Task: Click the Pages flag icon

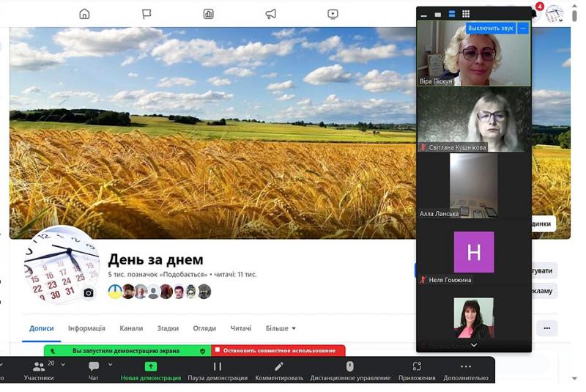Action: click(146, 14)
